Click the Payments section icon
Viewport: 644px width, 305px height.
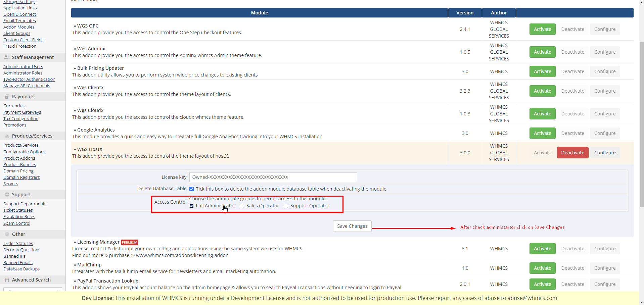point(7,97)
